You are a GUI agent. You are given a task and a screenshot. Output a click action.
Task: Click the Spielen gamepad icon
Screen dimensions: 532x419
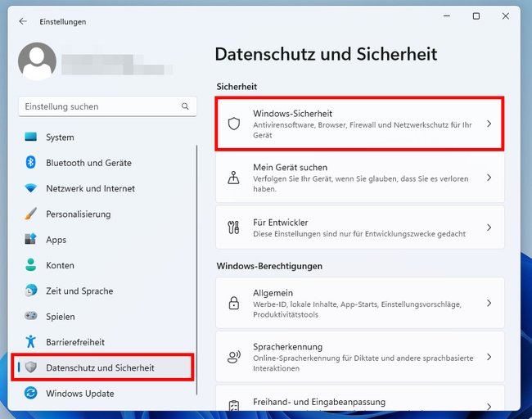pyautogui.click(x=31, y=316)
